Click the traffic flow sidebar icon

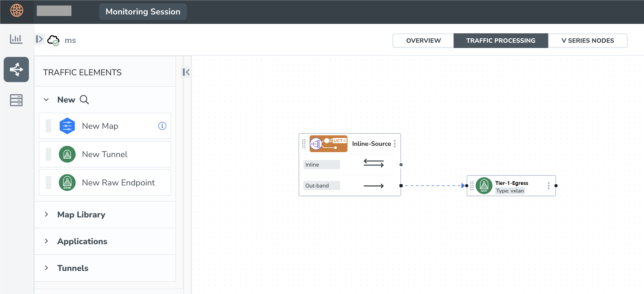point(16,70)
